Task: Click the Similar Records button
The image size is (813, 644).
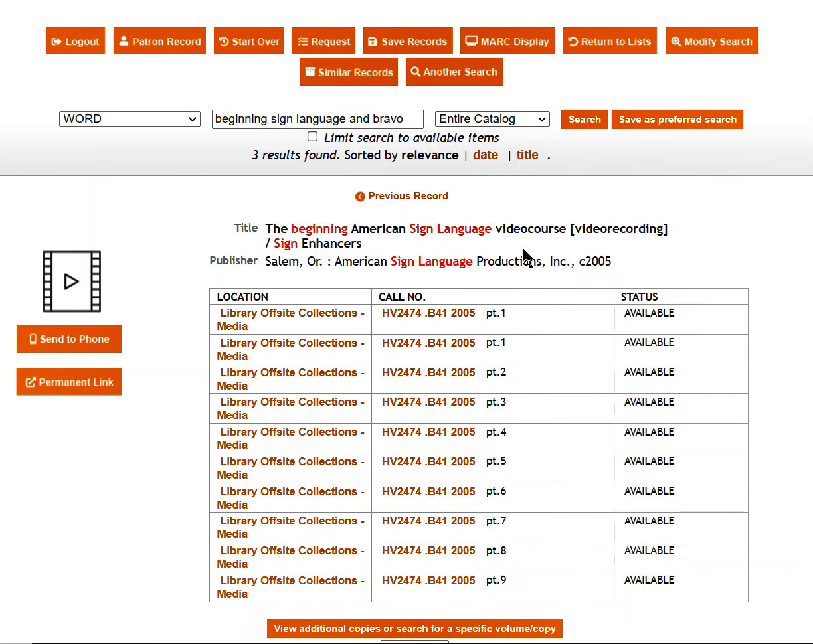Action: (349, 72)
